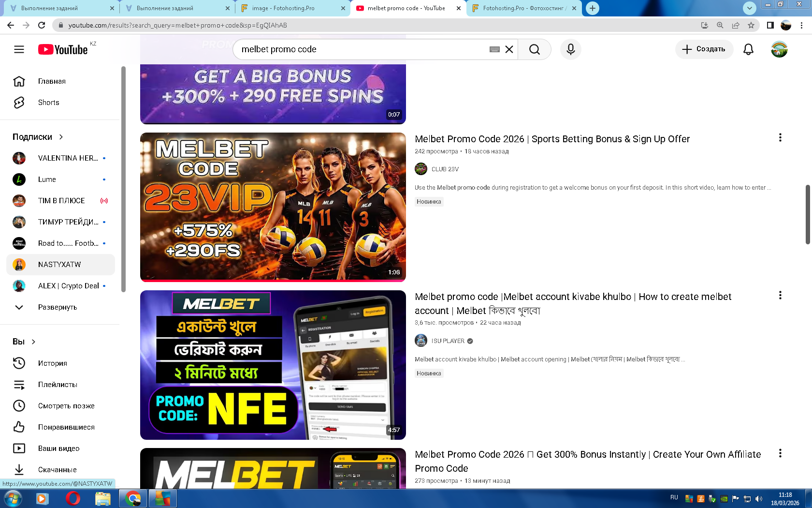Open the taskbar clock and date
This screenshot has width=812, height=508.
point(785,499)
